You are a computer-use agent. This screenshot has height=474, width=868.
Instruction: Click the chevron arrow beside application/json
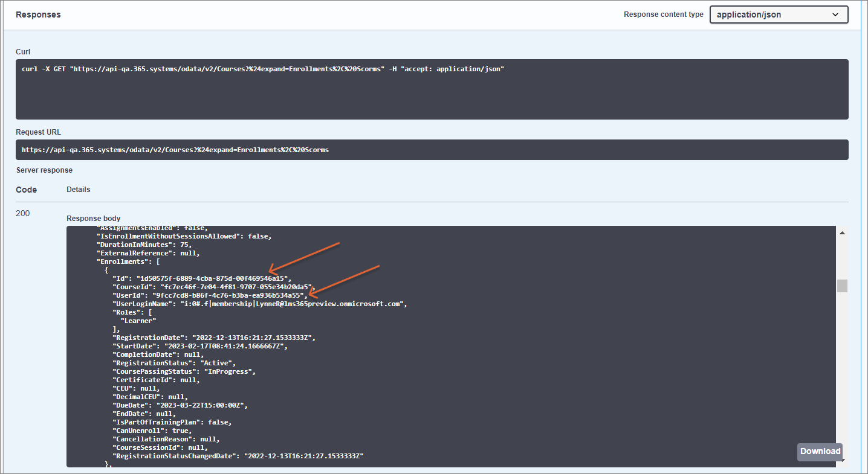tap(835, 14)
